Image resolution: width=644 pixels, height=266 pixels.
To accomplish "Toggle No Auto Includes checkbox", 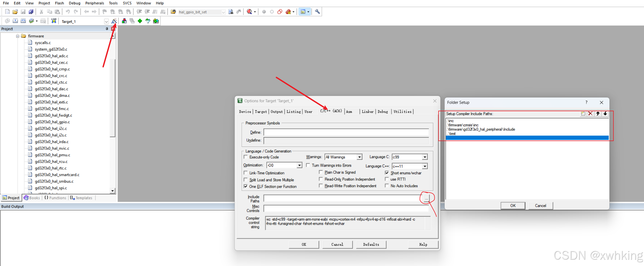I will pyautogui.click(x=387, y=186).
